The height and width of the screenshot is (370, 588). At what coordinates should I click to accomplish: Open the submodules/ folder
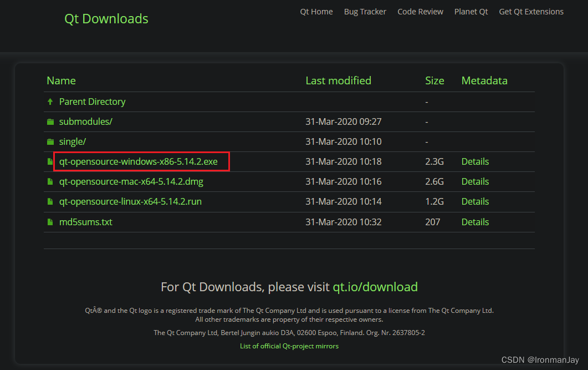click(85, 121)
